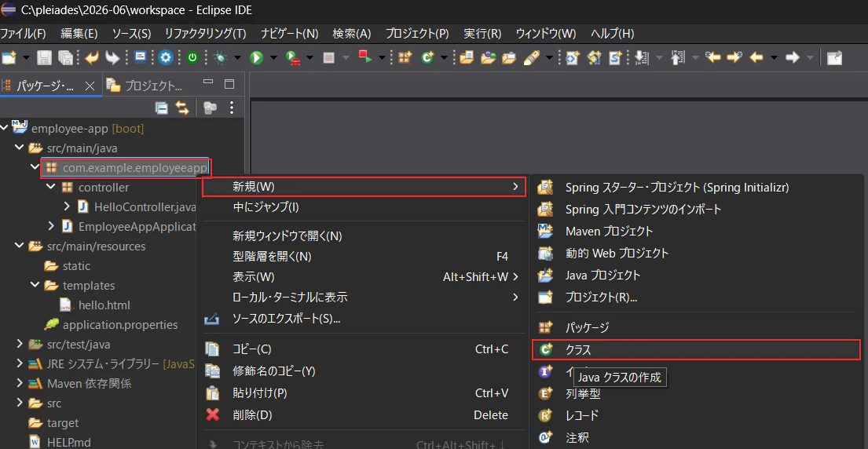The height and width of the screenshot is (449, 868).
Task: Select コピー(C) in the context menu
Action: pos(363,349)
